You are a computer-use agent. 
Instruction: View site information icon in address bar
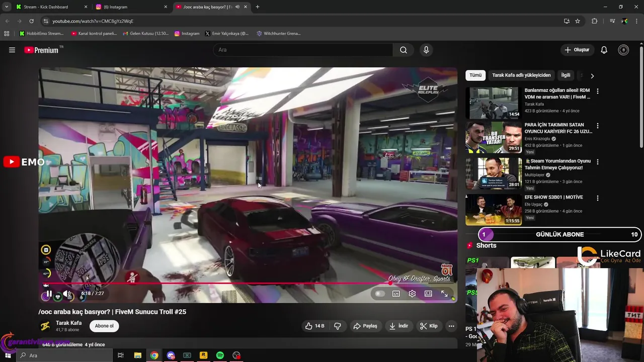(x=45, y=21)
